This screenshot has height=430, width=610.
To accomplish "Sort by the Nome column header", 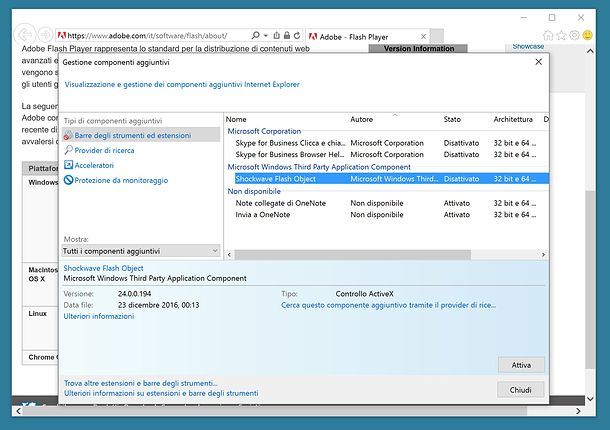I will (x=236, y=119).
